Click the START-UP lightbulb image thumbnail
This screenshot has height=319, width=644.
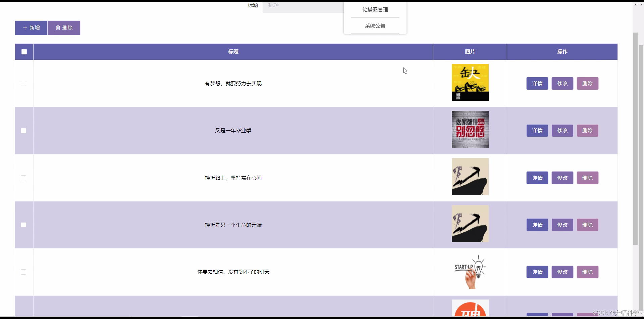tap(470, 271)
